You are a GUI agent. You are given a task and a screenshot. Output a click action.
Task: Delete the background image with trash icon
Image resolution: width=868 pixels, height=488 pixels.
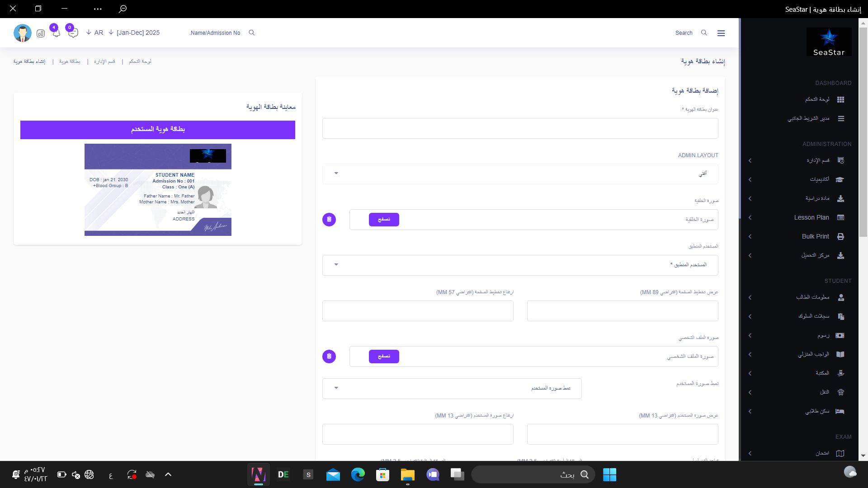tap(329, 220)
